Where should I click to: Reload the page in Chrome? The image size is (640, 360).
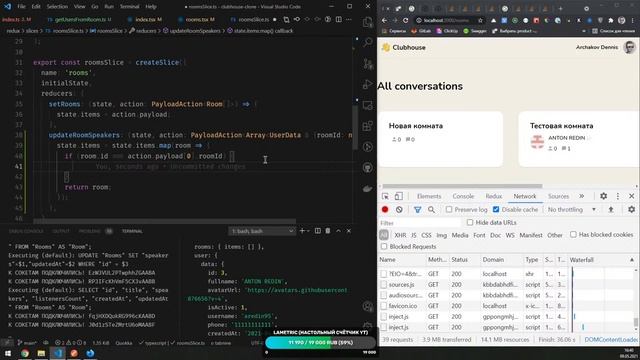tap(405, 20)
